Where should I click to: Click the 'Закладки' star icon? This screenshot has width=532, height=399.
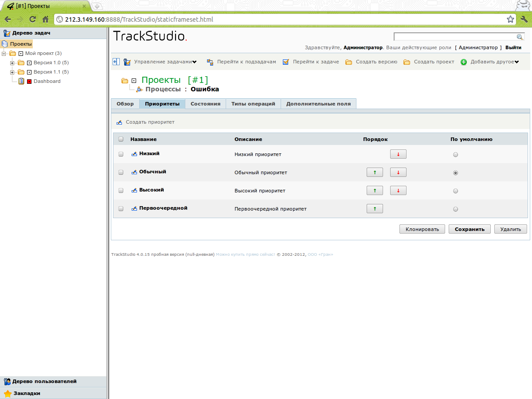8,393
